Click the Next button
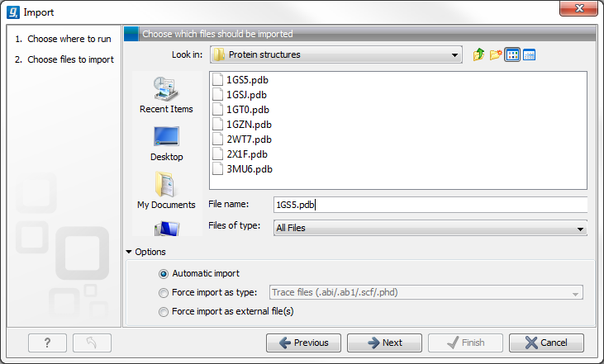Image resolution: width=604 pixels, height=364 pixels. point(384,343)
